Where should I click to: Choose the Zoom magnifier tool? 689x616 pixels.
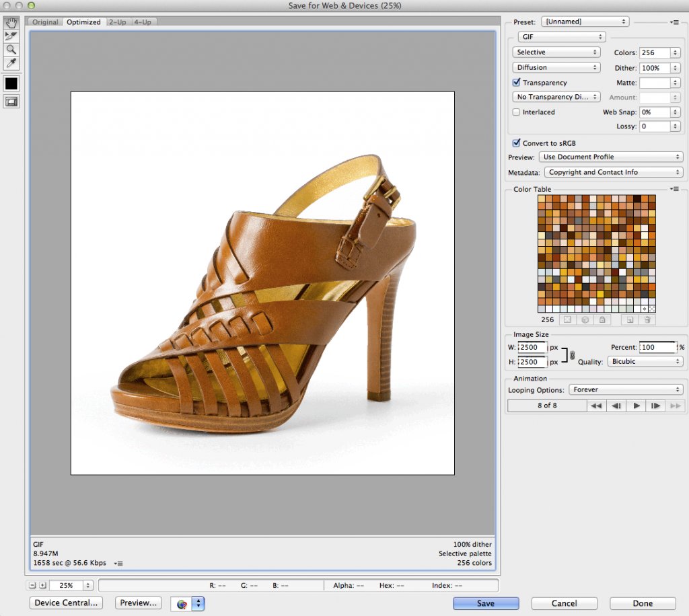pos(11,50)
